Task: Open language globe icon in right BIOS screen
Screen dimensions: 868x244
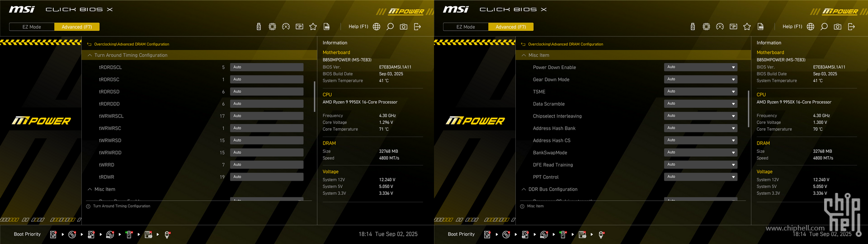Action: 811,27
